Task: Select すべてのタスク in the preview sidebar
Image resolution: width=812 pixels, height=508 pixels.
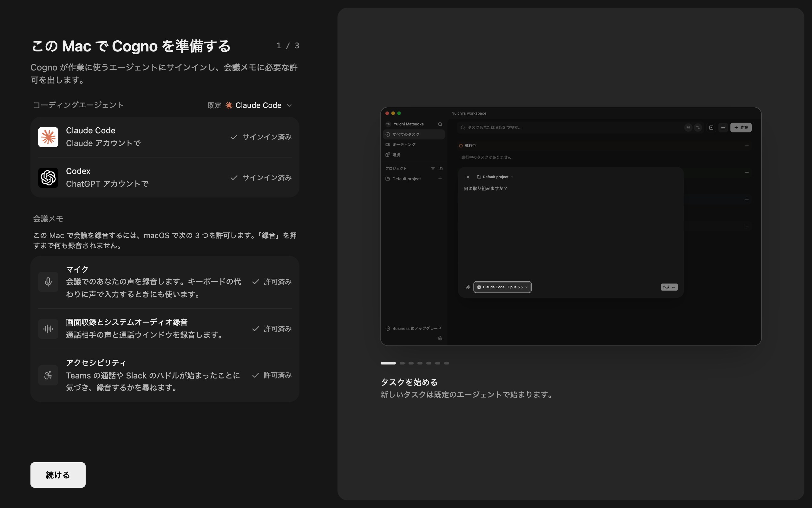Action: click(x=414, y=134)
